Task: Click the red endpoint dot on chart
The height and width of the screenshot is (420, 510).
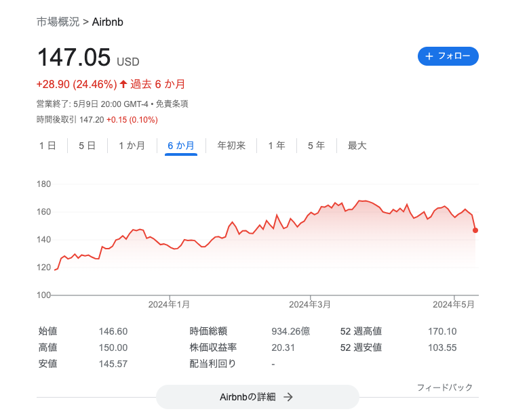Action: [x=475, y=230]
